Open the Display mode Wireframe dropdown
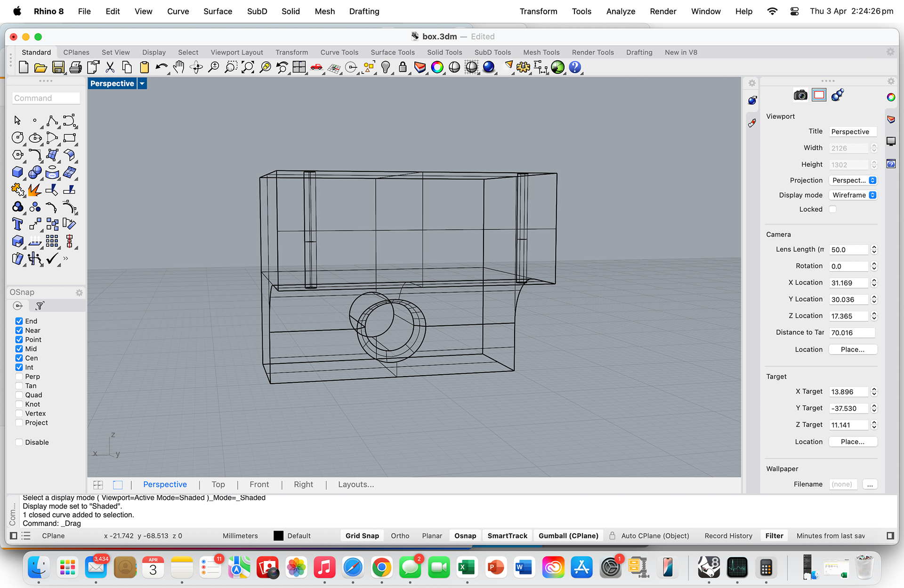 853,195
